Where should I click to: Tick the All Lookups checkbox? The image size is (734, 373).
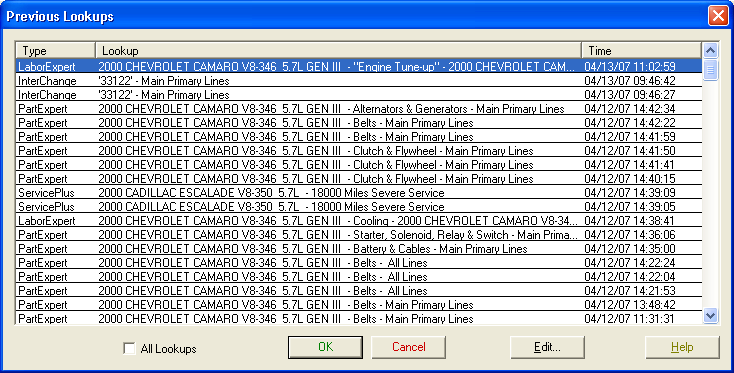(129, 348)
